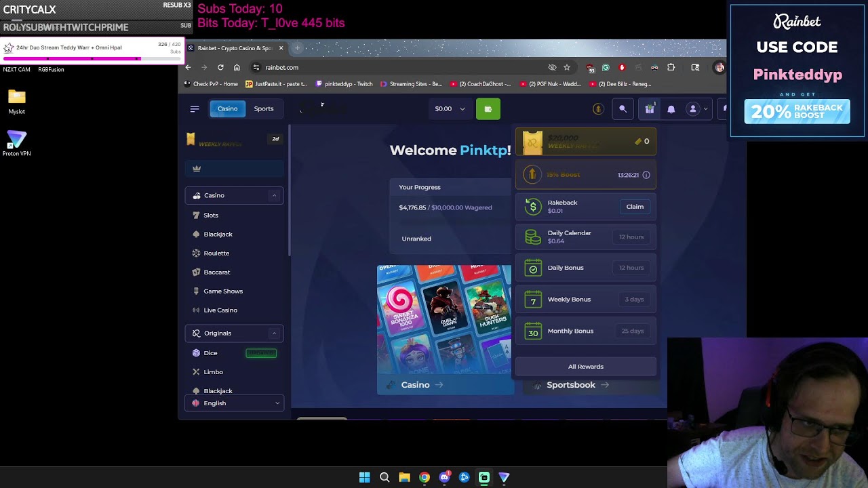Open Blackjack under the Casino section

click(218, 234)
